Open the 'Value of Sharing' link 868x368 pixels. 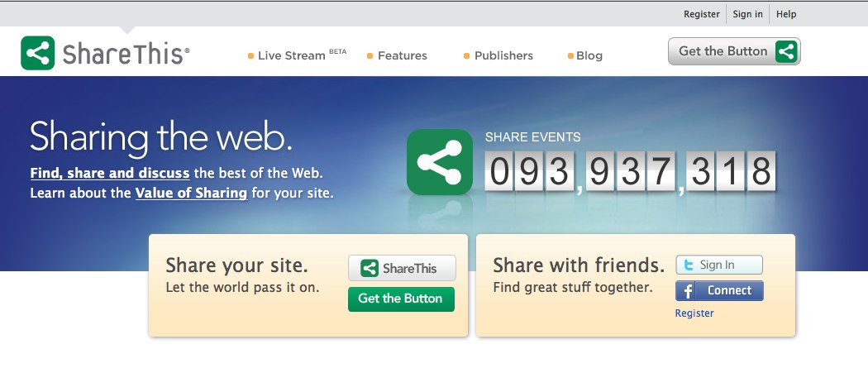click(x=191, y=194)
